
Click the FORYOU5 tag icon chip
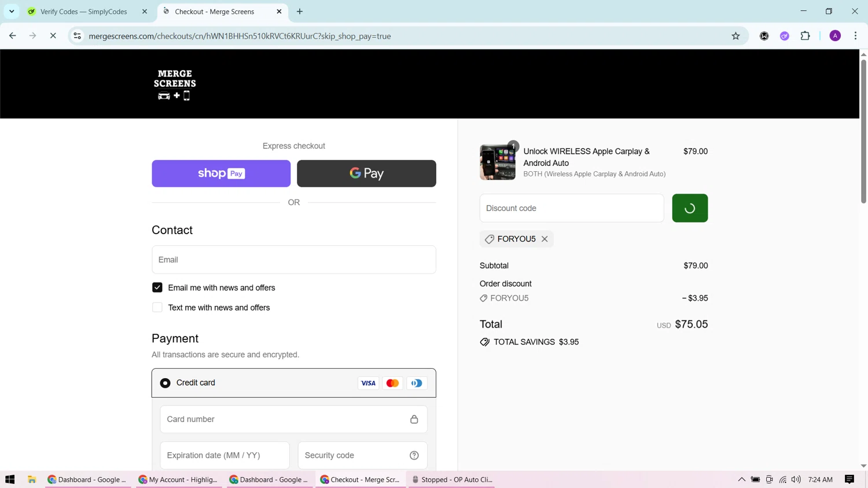click(490, 239)
